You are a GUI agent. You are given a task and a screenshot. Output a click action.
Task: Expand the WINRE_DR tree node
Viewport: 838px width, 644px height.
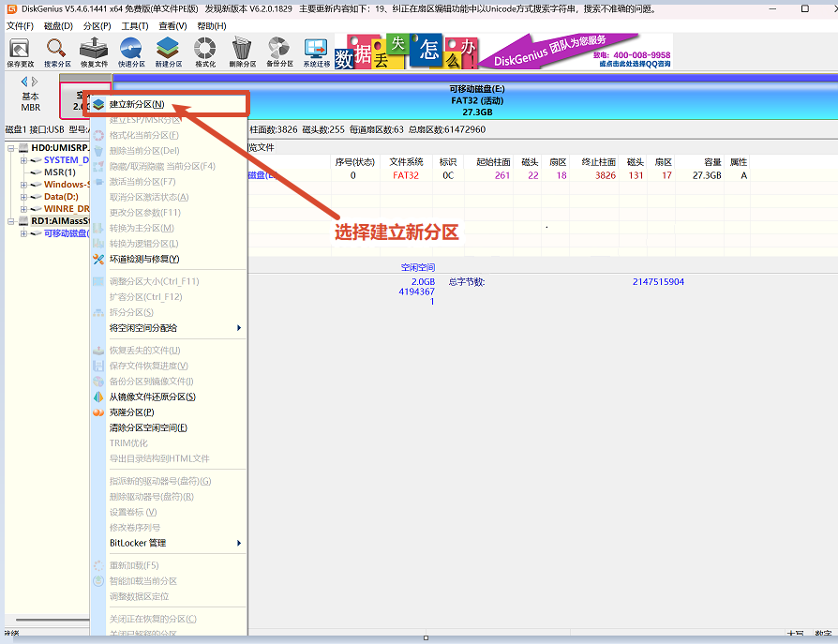pyautogui.click(x=23, y=209)
